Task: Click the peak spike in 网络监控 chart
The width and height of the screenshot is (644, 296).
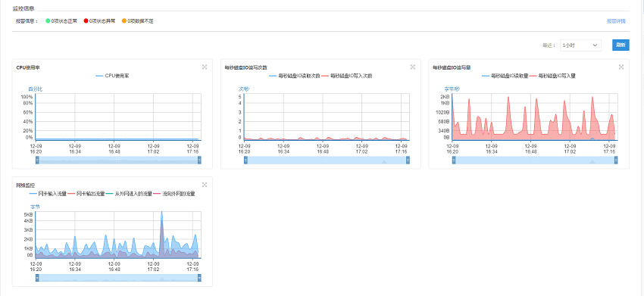Action: 162,212
